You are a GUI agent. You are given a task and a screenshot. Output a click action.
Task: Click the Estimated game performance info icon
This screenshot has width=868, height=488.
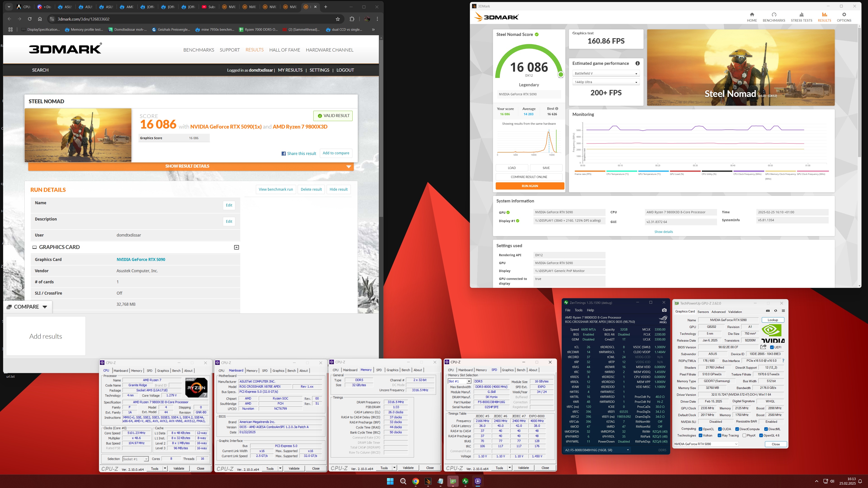pos(637,63)
